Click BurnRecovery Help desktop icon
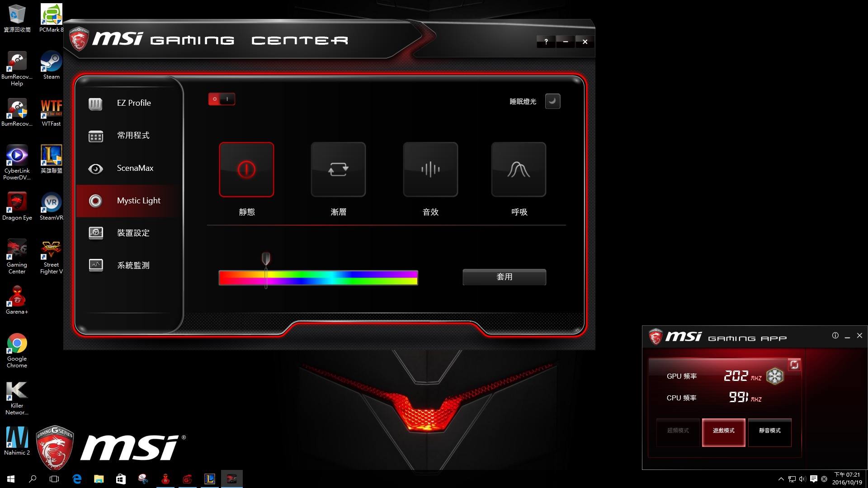The image size is (868, 488). [x=17, y=69]
